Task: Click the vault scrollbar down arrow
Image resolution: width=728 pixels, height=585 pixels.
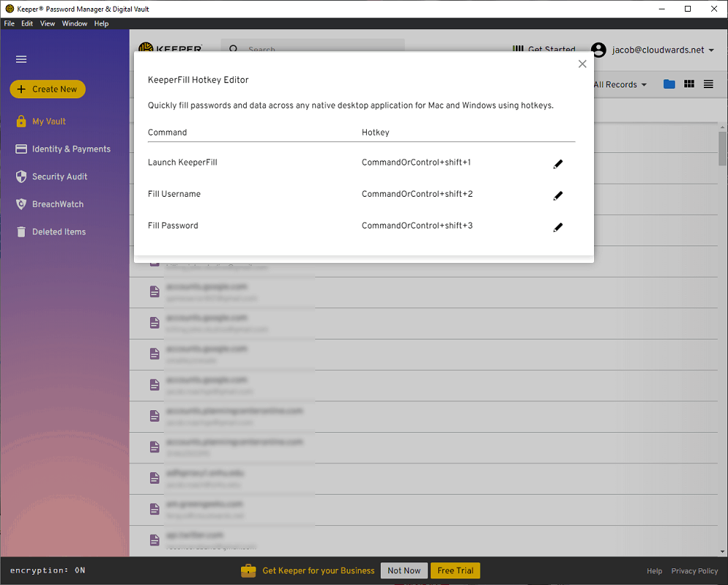Action: (722, 551)
